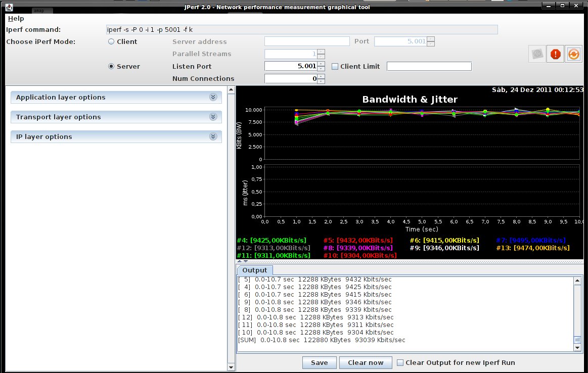The width and height of the screenshot is (588, 373).
Task: Click the Save button
Action: point(319,362)
